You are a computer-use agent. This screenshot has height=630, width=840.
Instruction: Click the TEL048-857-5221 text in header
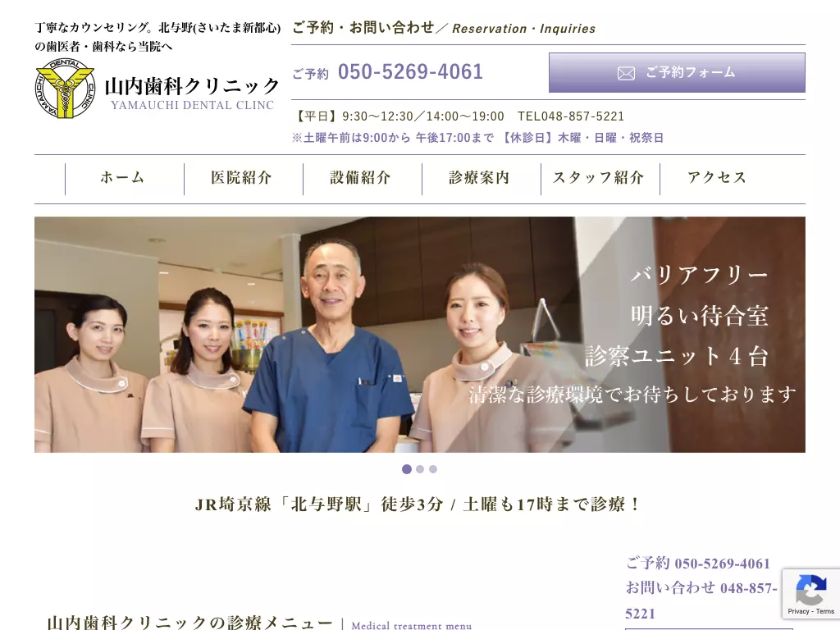click(571, 116)
